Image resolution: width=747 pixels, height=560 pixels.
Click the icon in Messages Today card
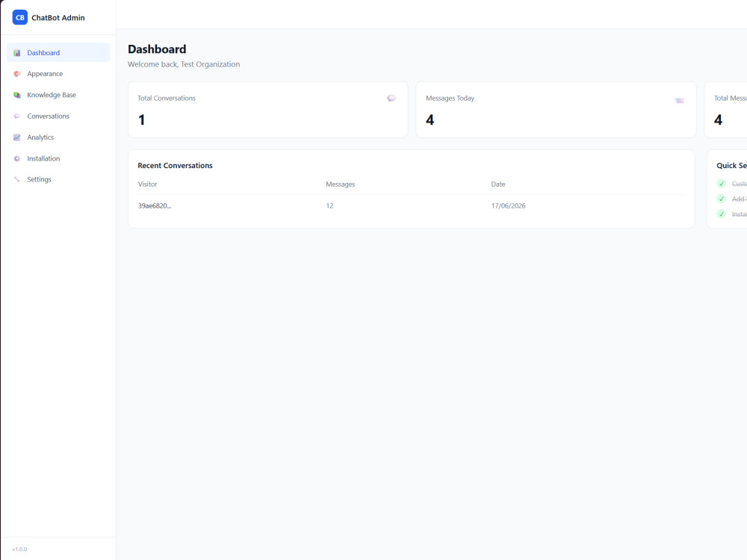pos(679,100)
